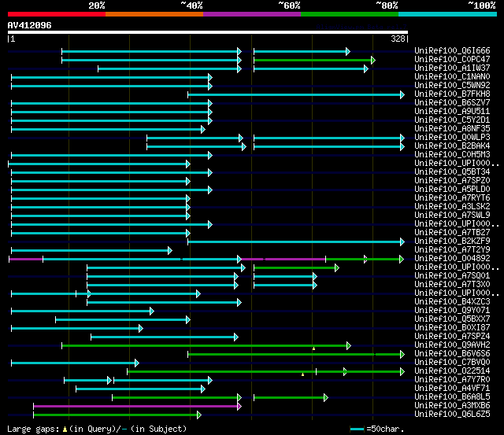
Task: Open the UniRef100_C5WN92 hit label
Action: pyautogui.click(x=452, y=86)
